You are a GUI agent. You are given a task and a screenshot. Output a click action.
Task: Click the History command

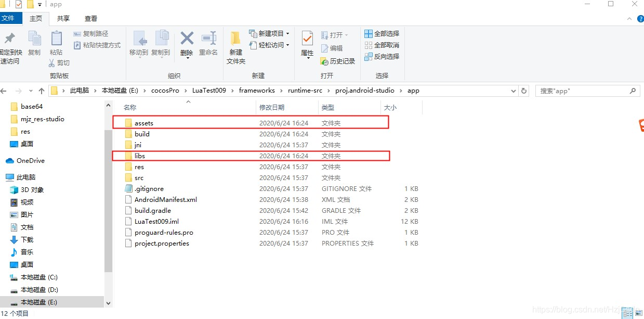click(338, 61)
